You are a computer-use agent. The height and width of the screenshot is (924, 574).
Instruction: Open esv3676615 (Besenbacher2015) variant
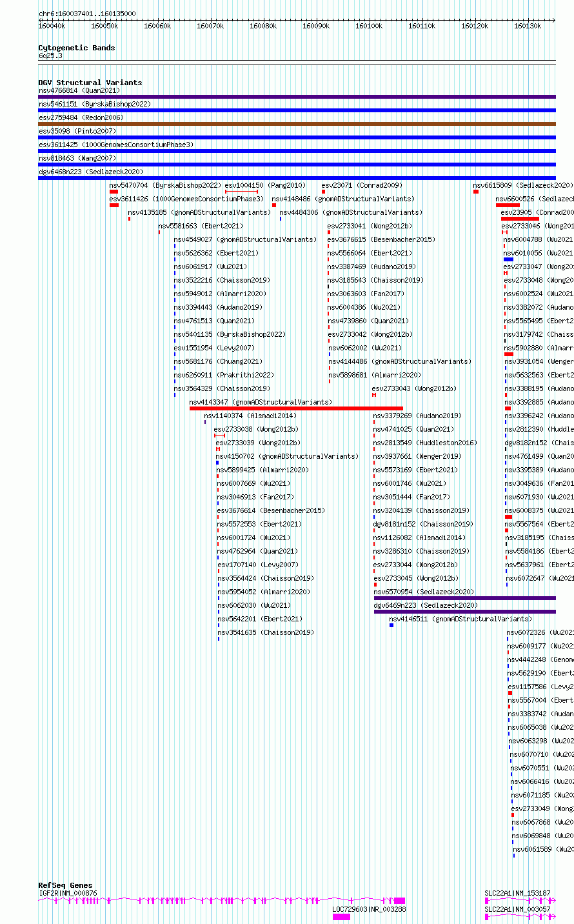(x=381, y=239)
